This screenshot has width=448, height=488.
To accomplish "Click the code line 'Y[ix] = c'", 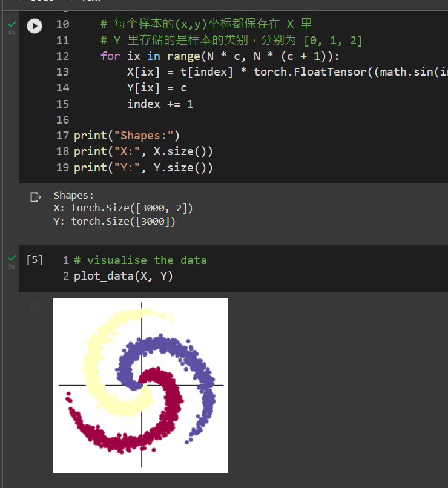I will coord(157,88).
